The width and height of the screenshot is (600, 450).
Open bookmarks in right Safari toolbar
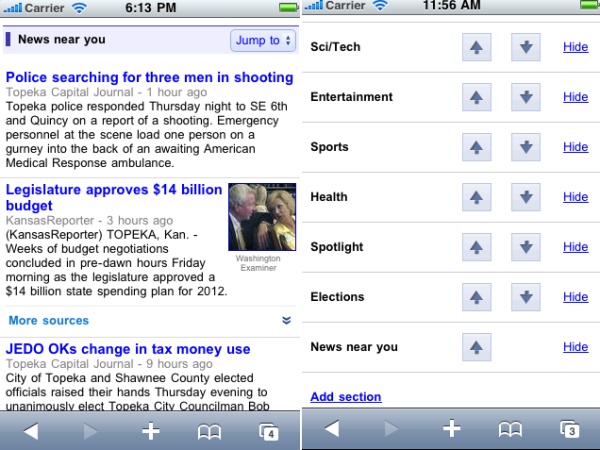(x=510, y=429)
